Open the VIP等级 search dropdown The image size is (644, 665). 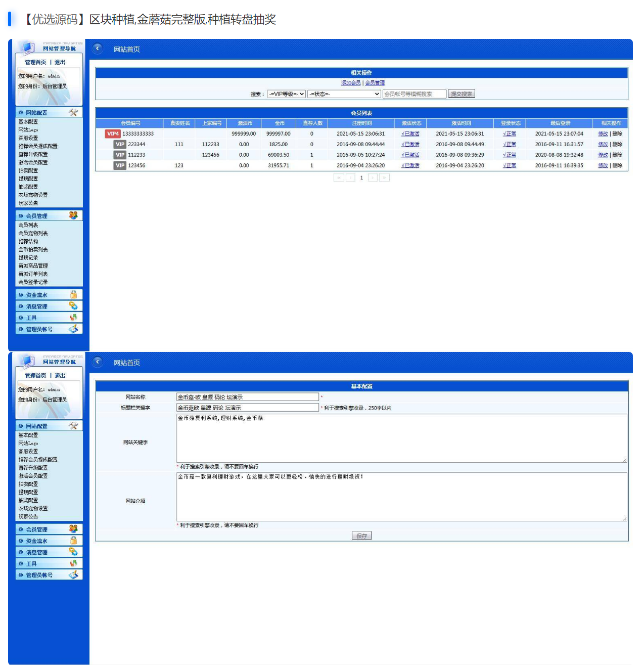[286, 94]
